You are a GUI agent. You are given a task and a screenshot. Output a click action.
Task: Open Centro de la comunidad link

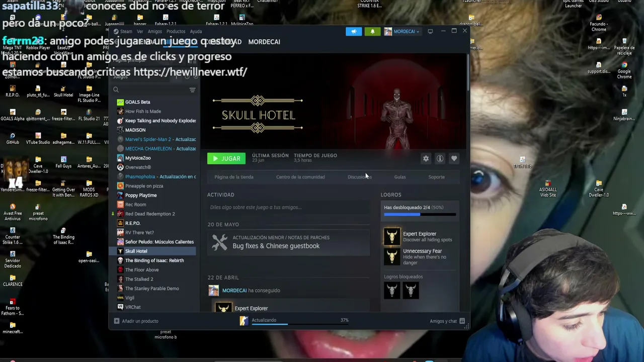coord(300,177)
